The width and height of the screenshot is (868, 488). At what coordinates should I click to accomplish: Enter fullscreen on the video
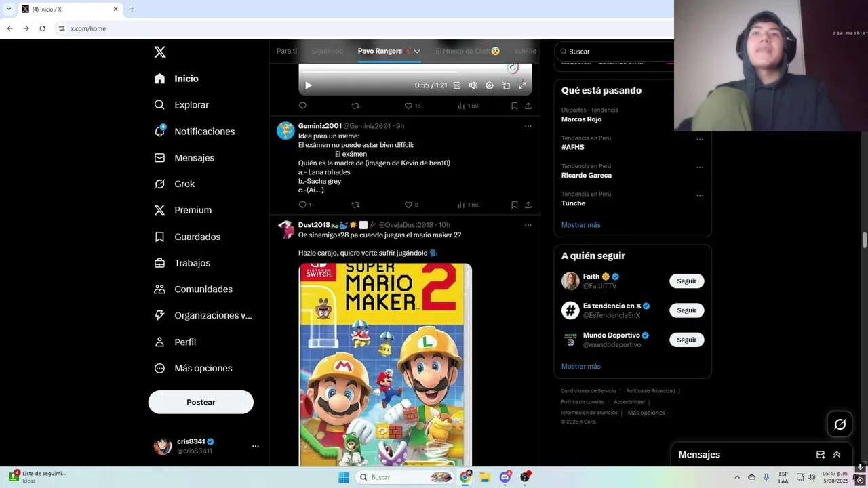tap(522, 85)
